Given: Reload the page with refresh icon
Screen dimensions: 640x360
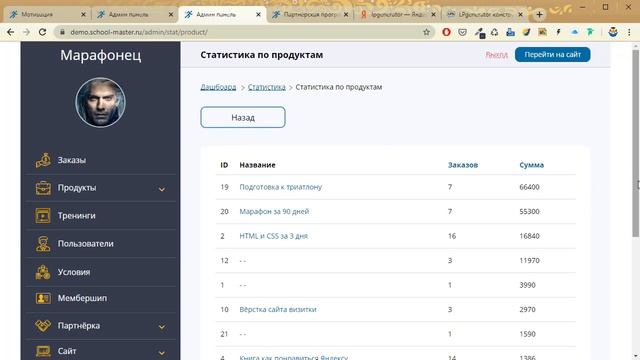Looking at the screenshot, I should pos(42,32).
